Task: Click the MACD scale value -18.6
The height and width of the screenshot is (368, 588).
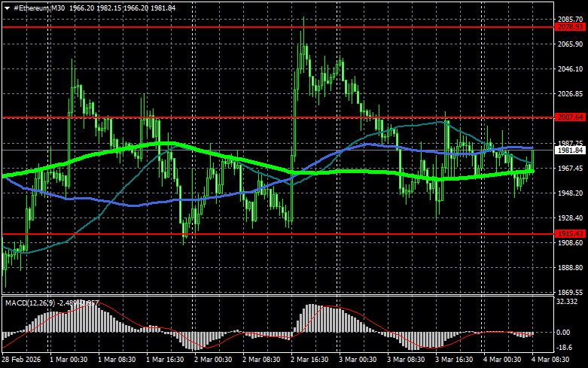Action: tap(565, 348)
